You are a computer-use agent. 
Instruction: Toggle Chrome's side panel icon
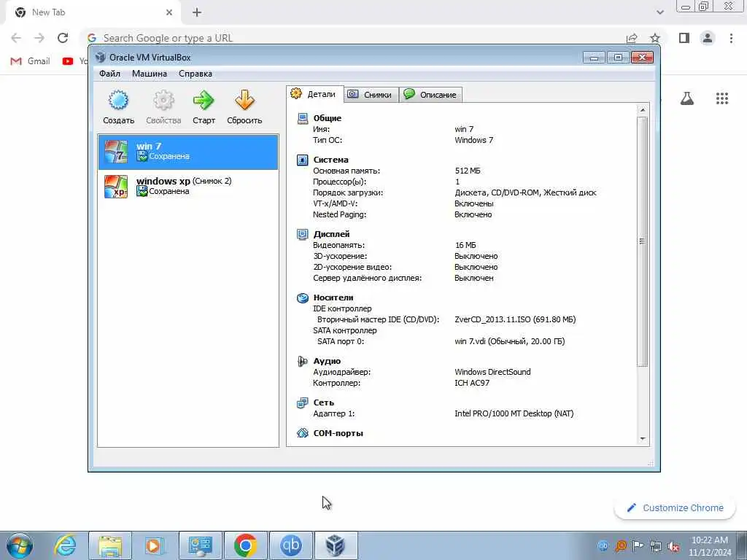pos(684,38)
